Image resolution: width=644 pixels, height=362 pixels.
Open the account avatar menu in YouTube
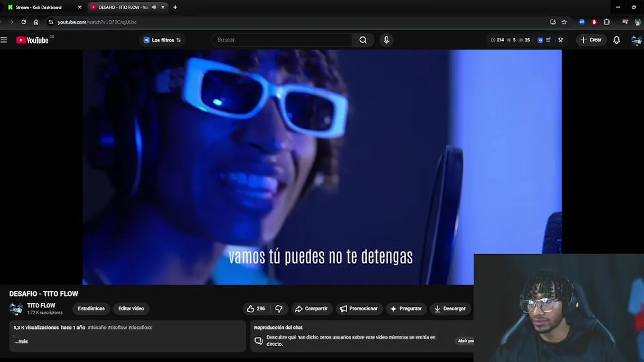pyautogui.click(x=636, y=40)
